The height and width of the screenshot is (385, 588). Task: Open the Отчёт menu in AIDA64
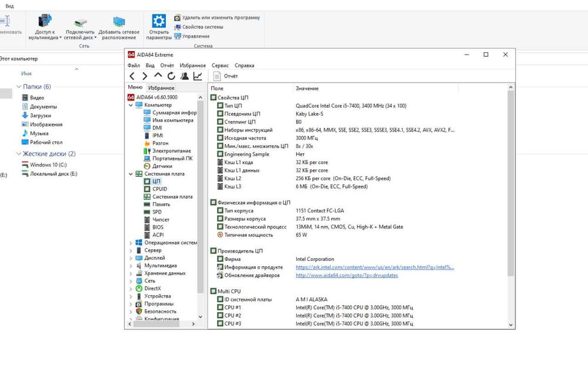point(167,65)
